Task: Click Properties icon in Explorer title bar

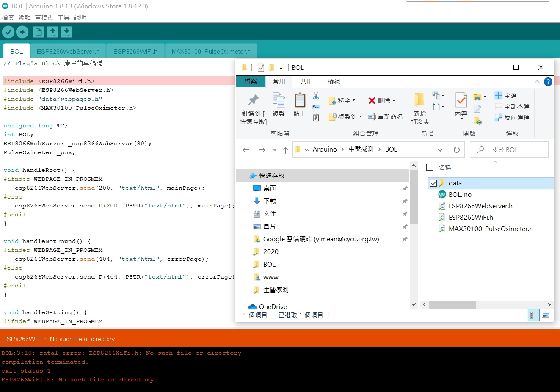Action: 261,68
